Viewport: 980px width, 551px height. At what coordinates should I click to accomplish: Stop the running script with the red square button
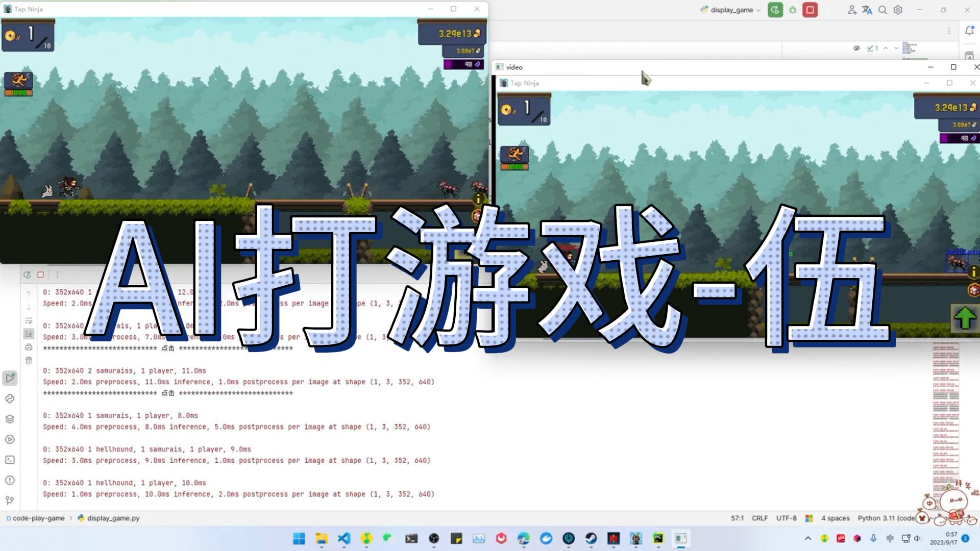[810, 10]
